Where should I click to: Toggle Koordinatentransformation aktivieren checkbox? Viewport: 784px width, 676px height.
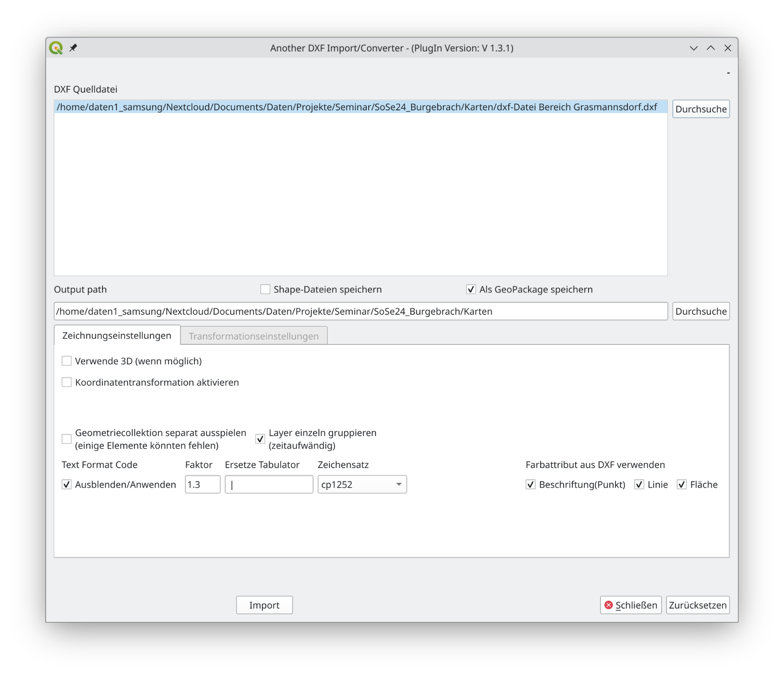pyautogui.click(x=67, y=383)
